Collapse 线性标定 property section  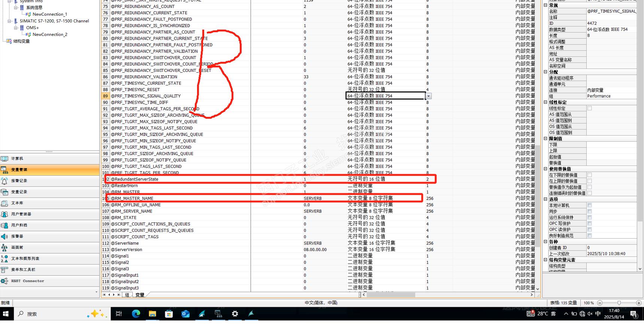tap(545, 102)
